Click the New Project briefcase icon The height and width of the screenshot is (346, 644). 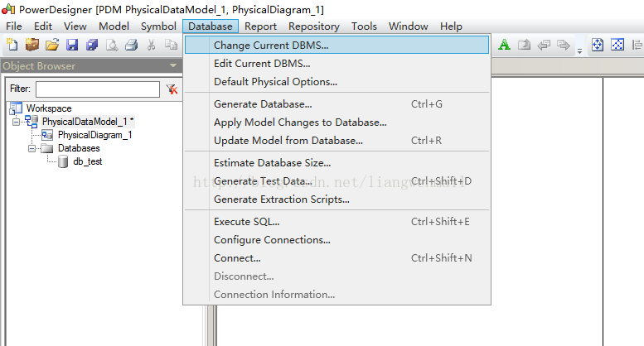coord(32,44)
